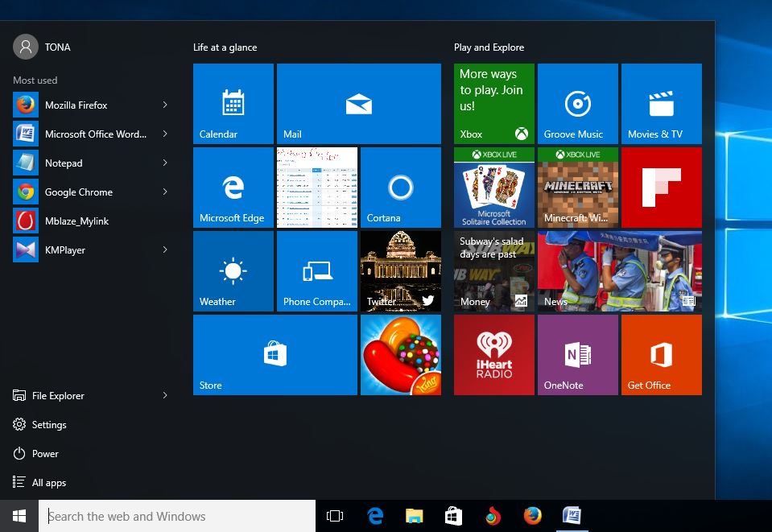Expand Google Chrome jump list arrow
Viewport: 772px width, 532px height.
pos(165,192)
